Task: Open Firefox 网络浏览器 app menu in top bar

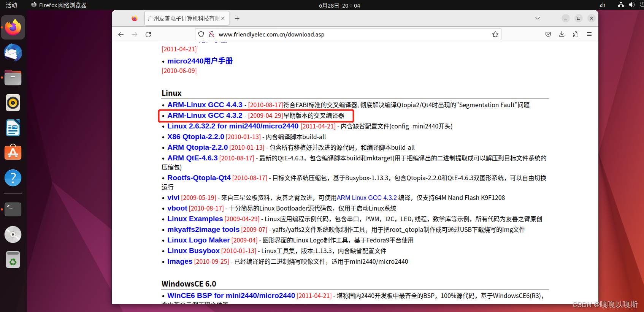Action: [x=59, y=5]
